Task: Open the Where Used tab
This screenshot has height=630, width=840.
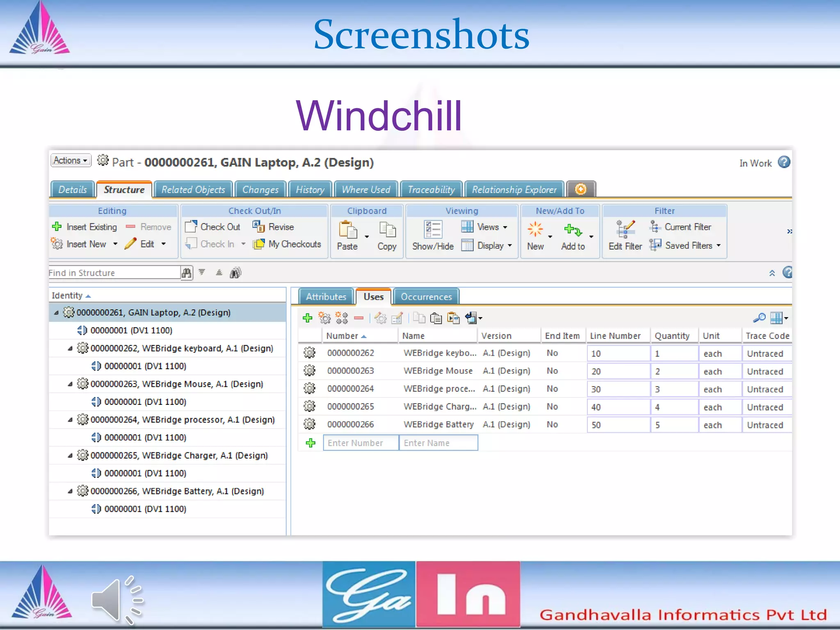Action: 366,189
